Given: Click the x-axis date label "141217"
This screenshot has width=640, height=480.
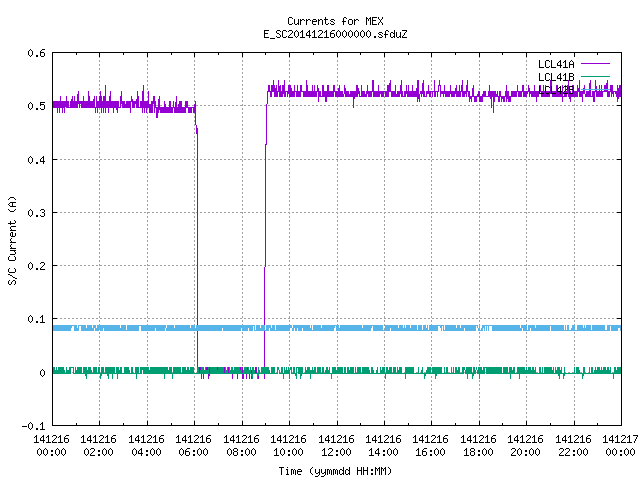Looking at the screenshot, I should click(x=620, y=439).
